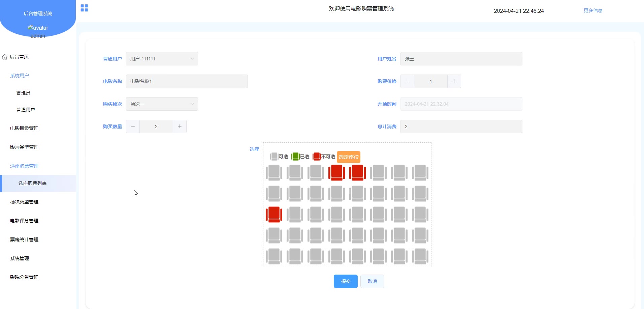The height and width of the screenshot is (309, 644).
Task: Decrease 购票价格 with its minus icon
Action: click(407, 81)
